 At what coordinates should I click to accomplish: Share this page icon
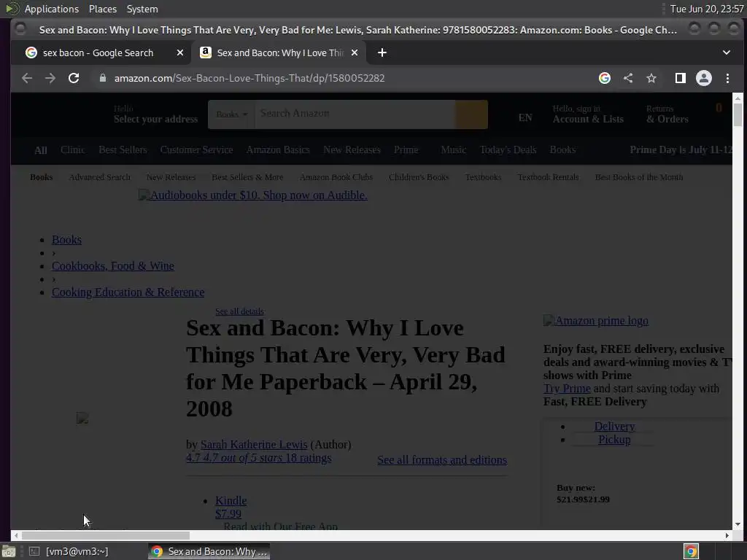pyautogui.click(x=628, y=78)
